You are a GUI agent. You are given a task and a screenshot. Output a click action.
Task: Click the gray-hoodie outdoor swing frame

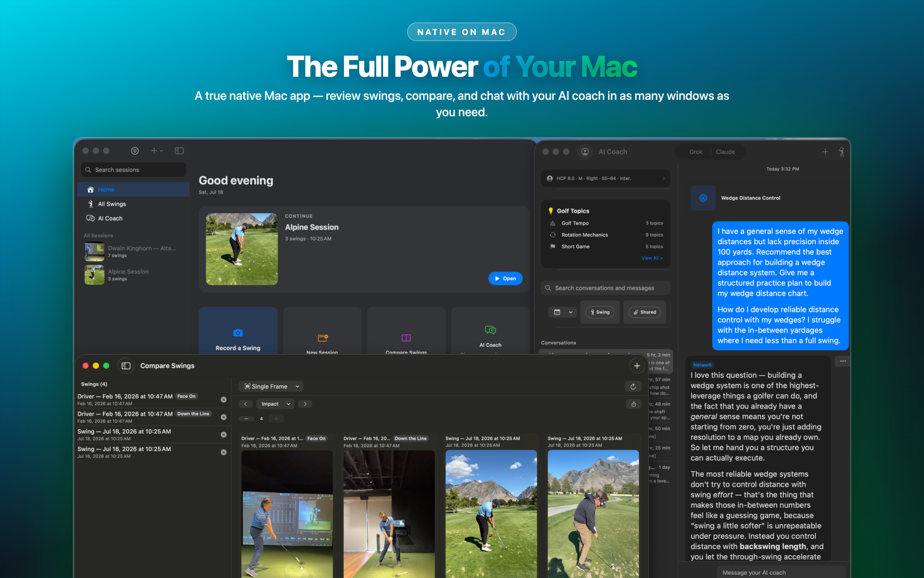(x=593, y=514)
